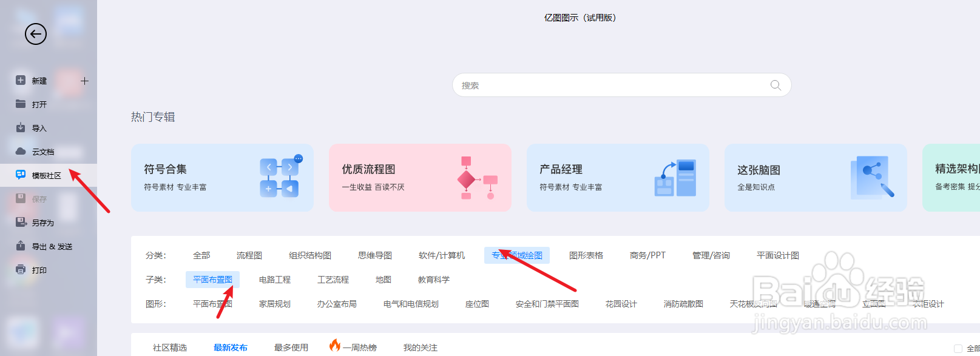Select the 工艺流程 subcategory
The image size is (980, 356).
point(333,280)
